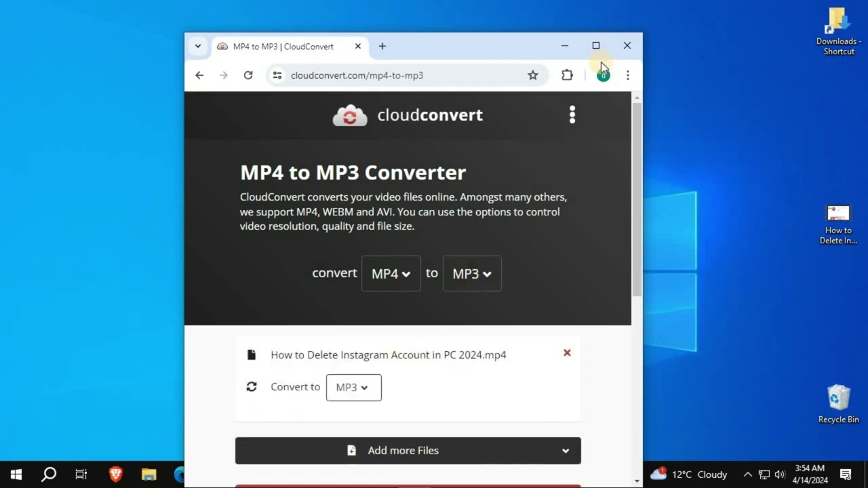Open File Explorer from the taskbar
Viewport: 868px width, 488px height.
tap(149, 474)
